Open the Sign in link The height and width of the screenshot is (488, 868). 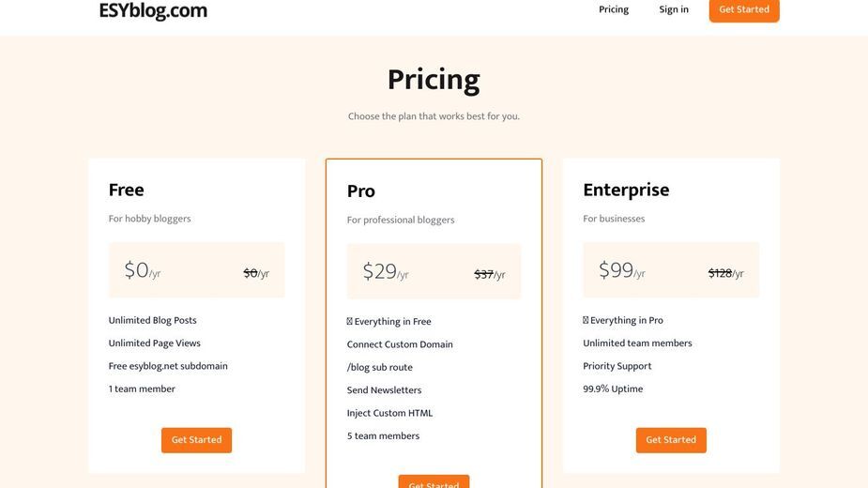[x=673, y=9]
